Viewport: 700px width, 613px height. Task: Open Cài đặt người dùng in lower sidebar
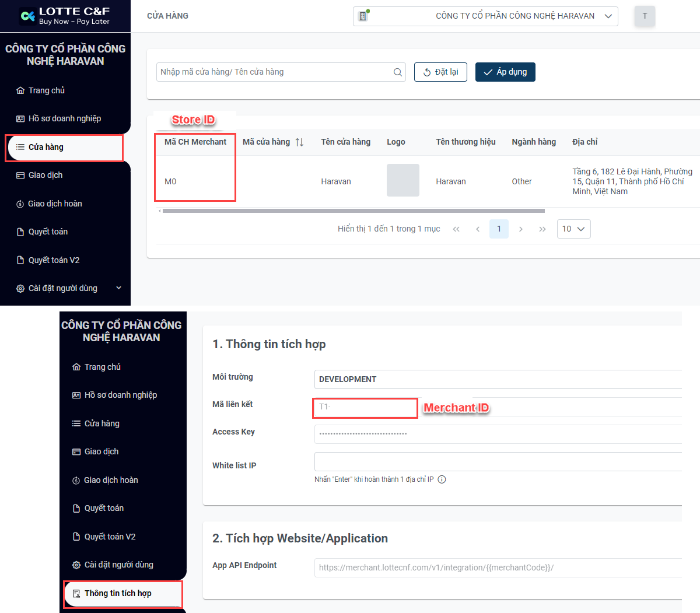pos(113,565)
